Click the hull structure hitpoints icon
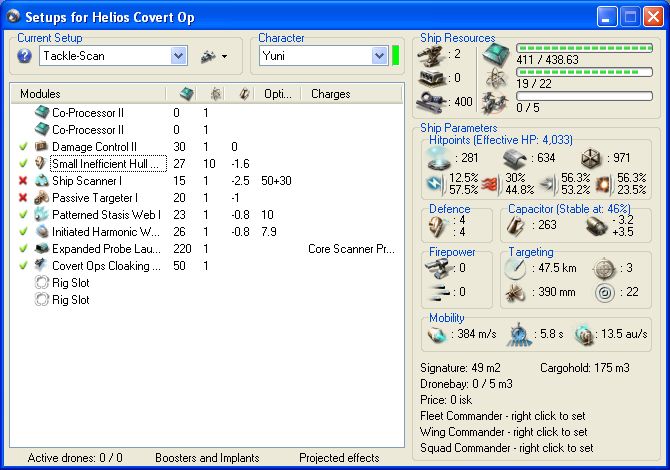The width and height of the screenshot is (670, 470). tap(591, 158)
